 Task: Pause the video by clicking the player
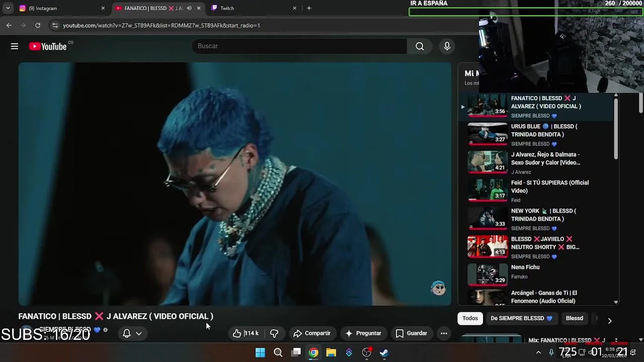(234, 184)
